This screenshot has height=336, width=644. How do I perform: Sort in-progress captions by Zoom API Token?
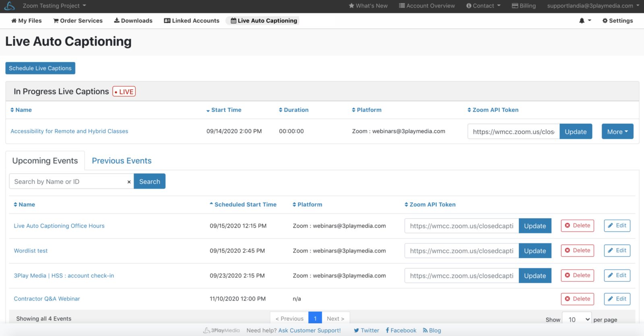point(493,110)
